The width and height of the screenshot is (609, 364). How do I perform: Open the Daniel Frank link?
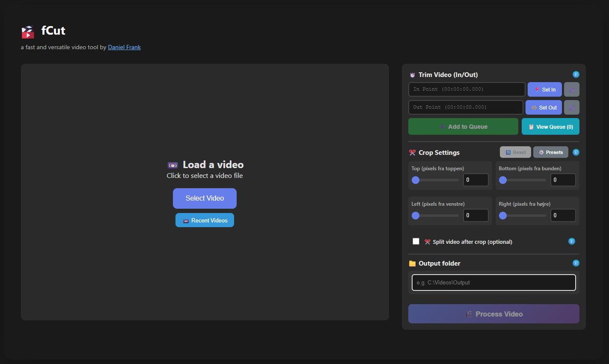click(124, 47)
